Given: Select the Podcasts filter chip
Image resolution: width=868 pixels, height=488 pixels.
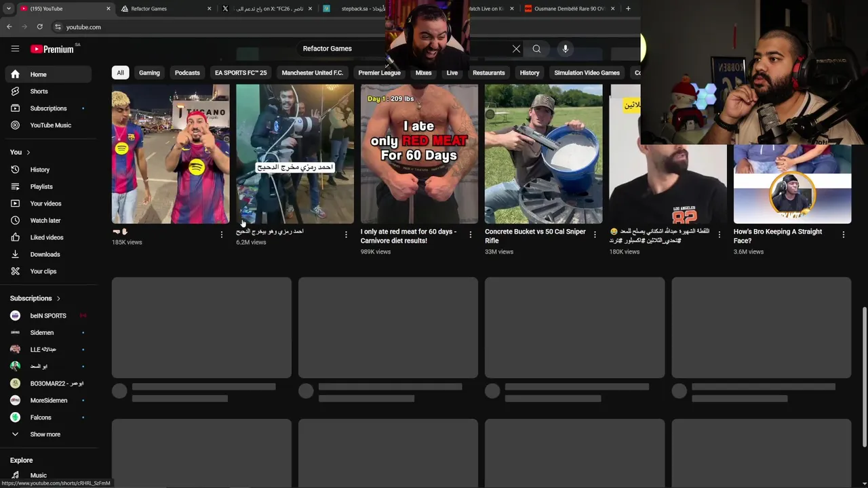Looking at the screenshot, I should [x=187, y=73].
